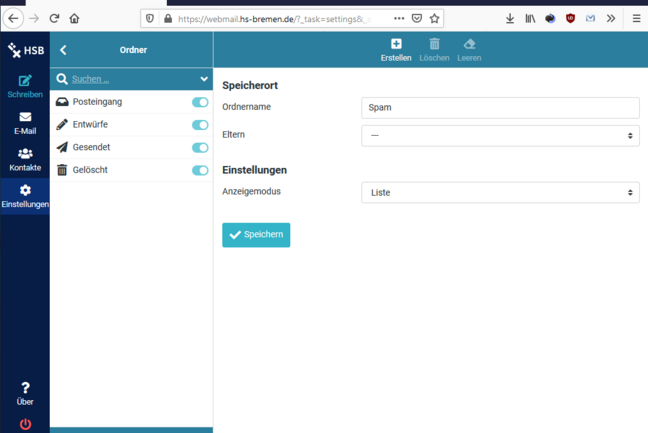Click the Speichern button
Viewport: 648px width, 433px height.
click(x=256, y=235)
